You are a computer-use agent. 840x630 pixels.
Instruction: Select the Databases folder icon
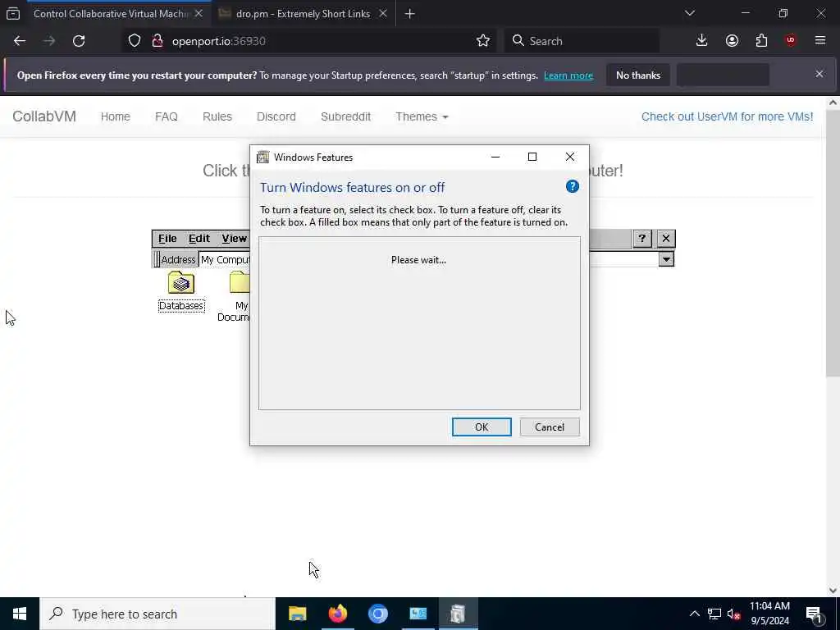click(181, 291)
